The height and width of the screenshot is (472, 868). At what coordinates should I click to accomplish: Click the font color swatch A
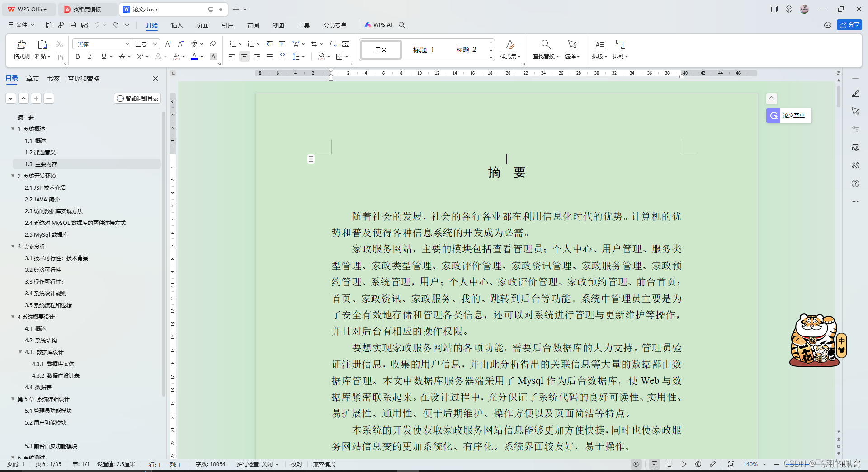[194, 56]
